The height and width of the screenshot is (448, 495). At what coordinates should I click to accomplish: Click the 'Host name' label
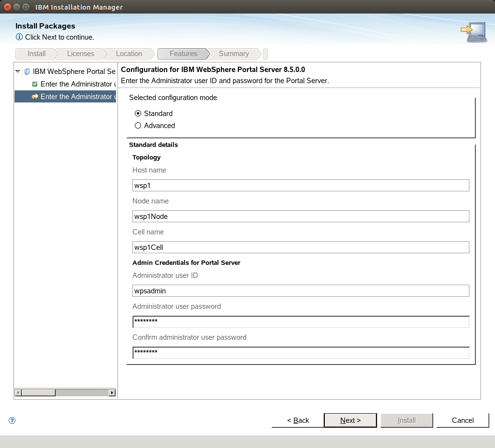coord(149,170)
